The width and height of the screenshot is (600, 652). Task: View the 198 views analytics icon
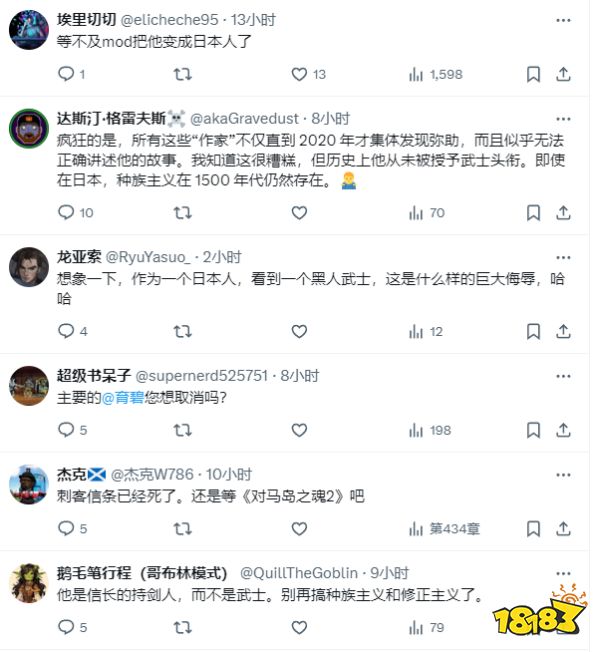click(415, 430)
